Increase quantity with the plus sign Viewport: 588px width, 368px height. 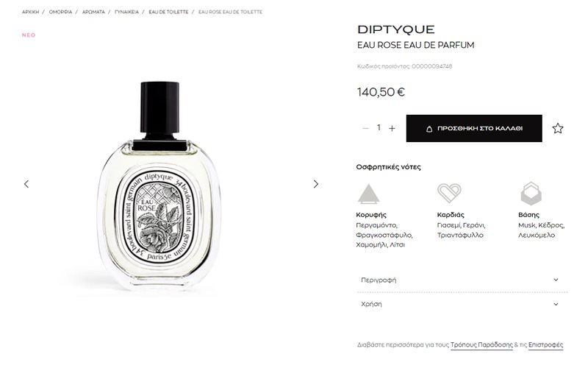click(x=392, y=128)
